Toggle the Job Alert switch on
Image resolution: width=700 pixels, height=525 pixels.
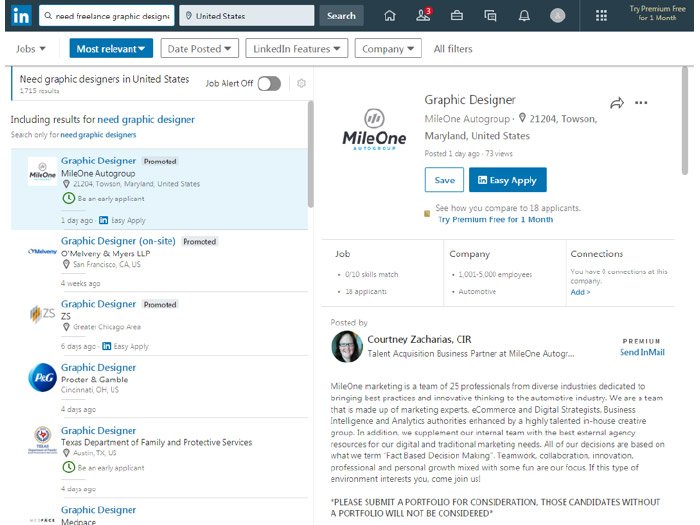click(x=269, y=83)
